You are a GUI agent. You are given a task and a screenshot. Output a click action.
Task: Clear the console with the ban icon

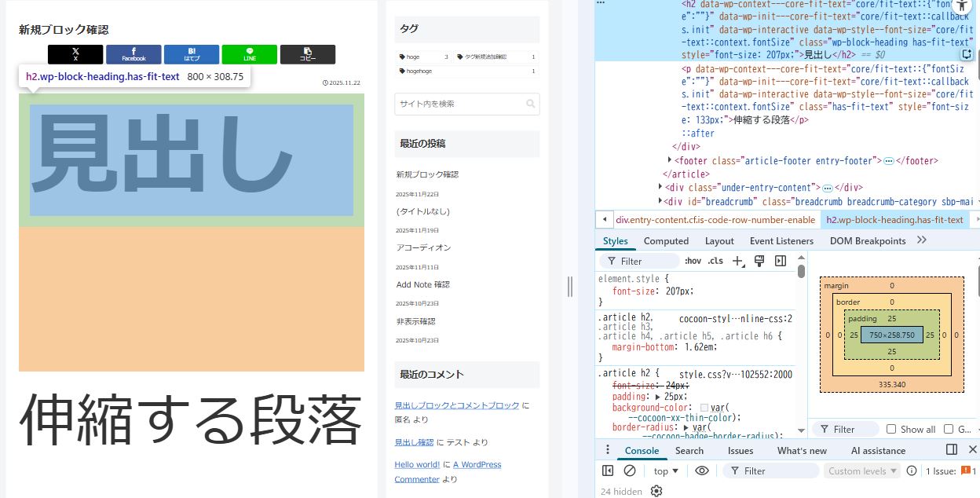629,471
